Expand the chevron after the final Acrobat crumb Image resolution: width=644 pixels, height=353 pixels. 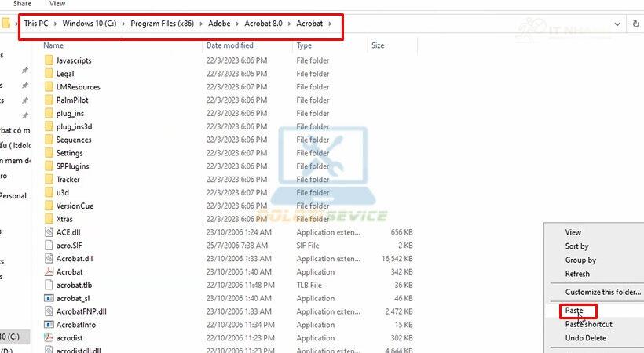pos(329,24)
